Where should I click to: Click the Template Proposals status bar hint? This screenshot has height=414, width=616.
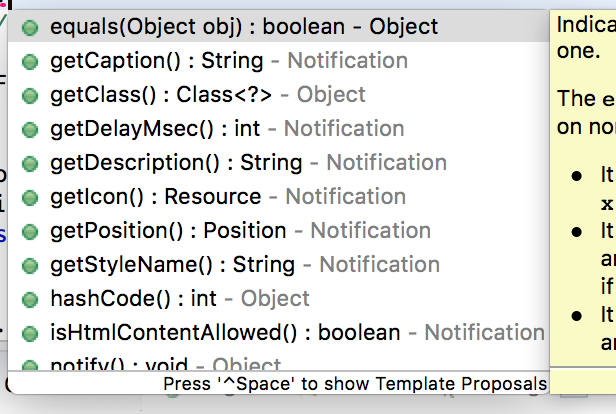(355, 384)
